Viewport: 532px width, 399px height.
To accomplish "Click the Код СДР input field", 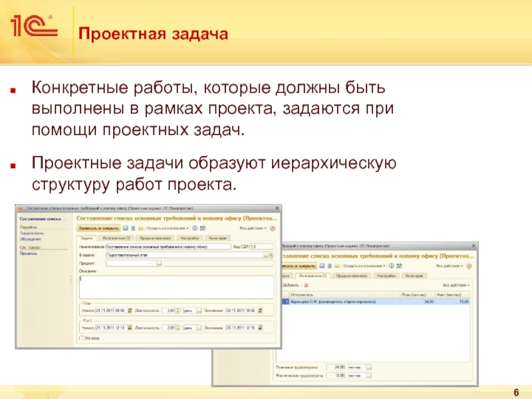I will pos(261,247).
